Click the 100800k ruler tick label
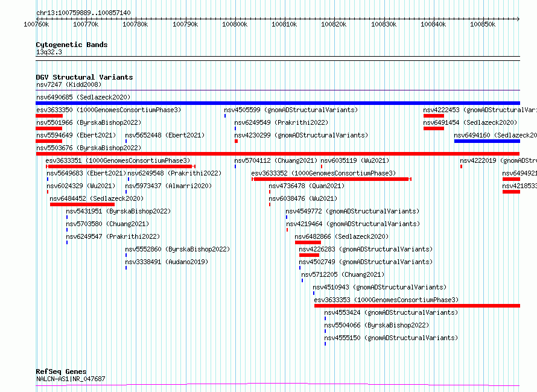This screenshot has width=537, height=392. click(235, 24)
